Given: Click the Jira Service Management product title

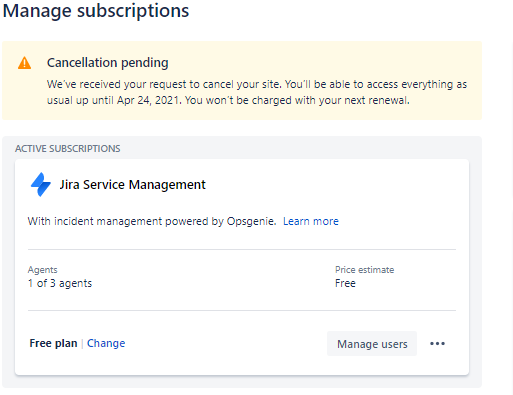Looking at the screenshot, I should coord(133,185).
